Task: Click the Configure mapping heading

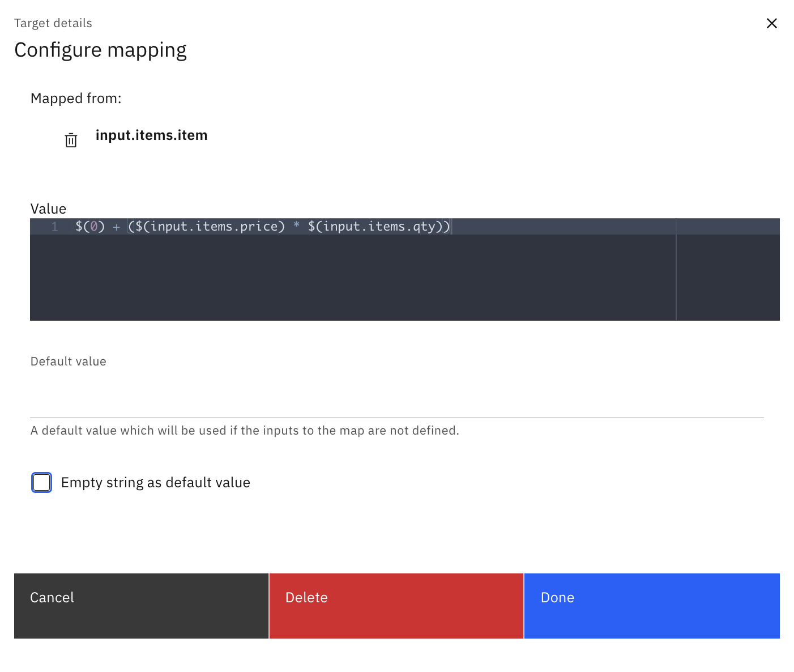Action: pos(100,50)
